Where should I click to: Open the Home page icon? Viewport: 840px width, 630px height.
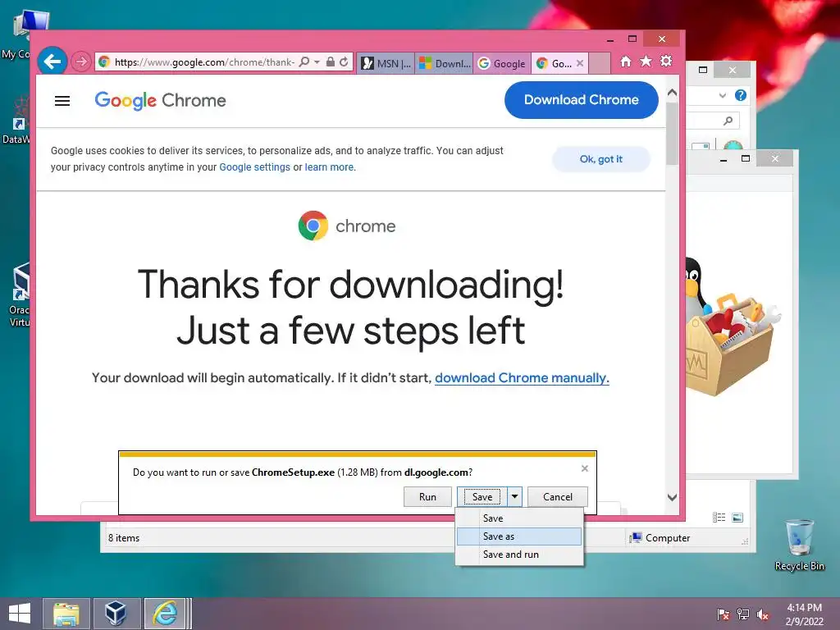[x=626, y=62]
